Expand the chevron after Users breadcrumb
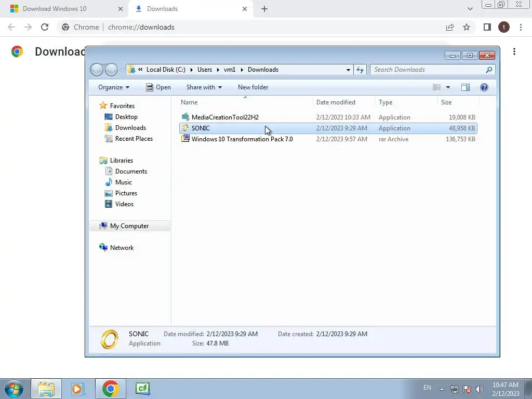 218,70
